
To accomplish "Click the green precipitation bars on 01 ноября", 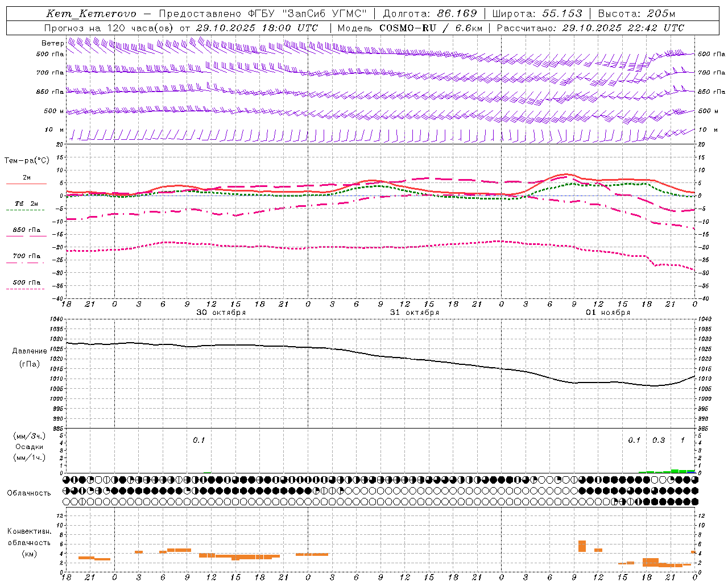I will click(667, 471).
